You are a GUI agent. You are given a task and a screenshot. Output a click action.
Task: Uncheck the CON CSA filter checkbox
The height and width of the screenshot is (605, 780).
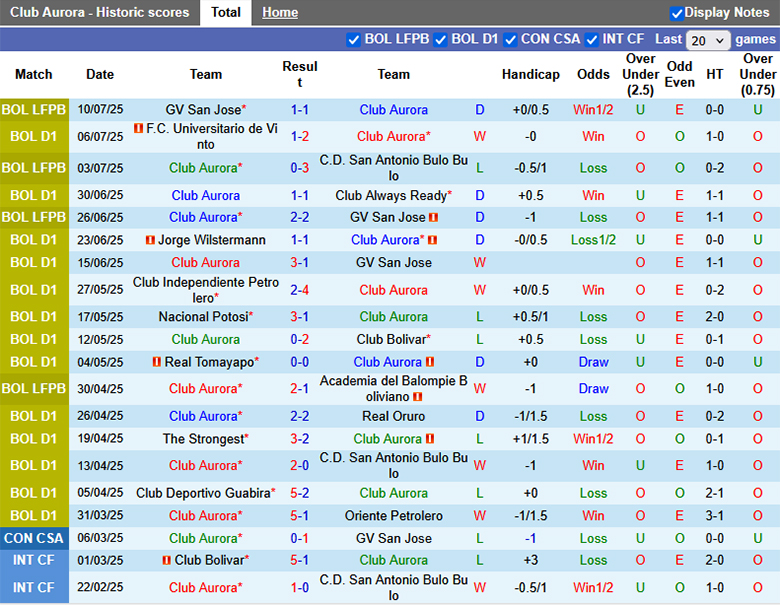pyautogui.click(x=510, y=40)
